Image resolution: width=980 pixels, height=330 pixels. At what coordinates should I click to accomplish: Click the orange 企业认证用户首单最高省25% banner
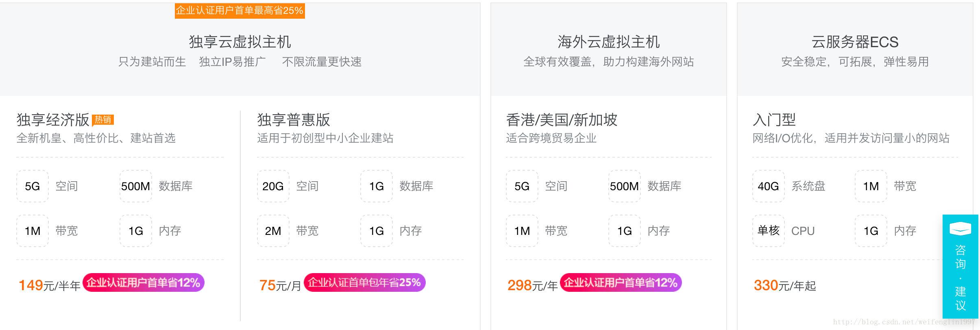(x=240, y=11)
